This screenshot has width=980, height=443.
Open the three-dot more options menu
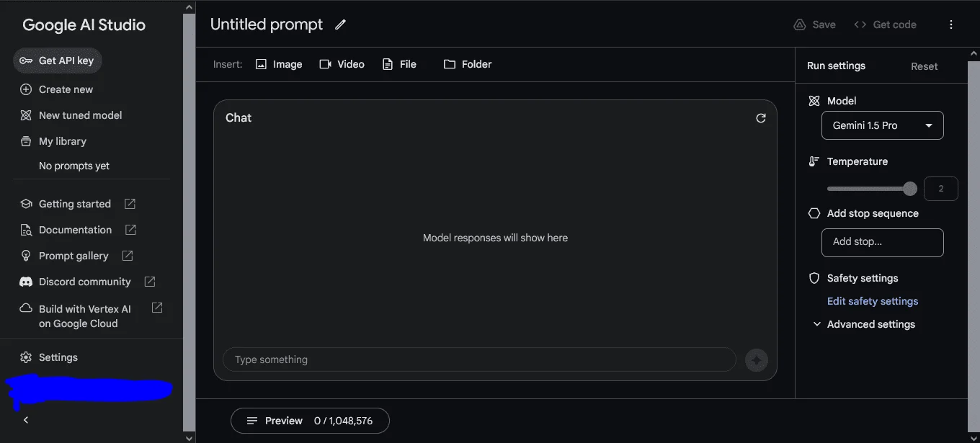(951, 24)
